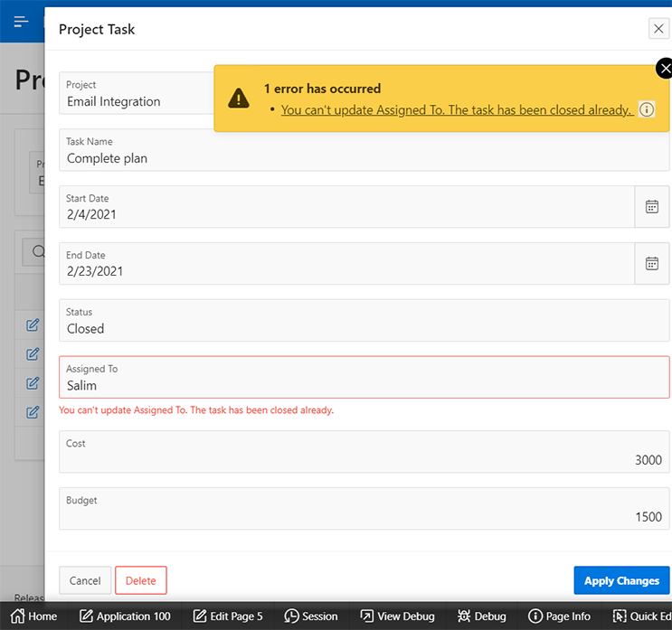The height and width of the screenshot is (630, 672).
Task: Close the Project Task dialog
Action: (x=658, y=29)
